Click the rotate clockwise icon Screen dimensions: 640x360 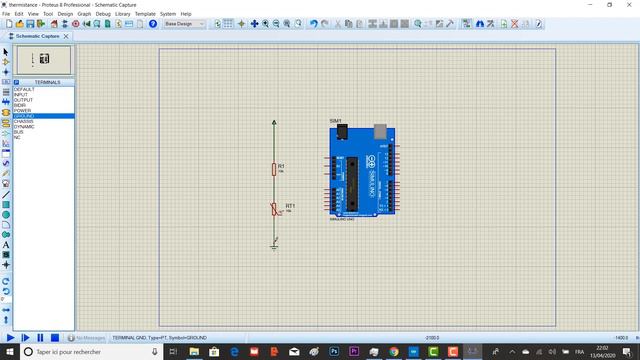(6, 281)
